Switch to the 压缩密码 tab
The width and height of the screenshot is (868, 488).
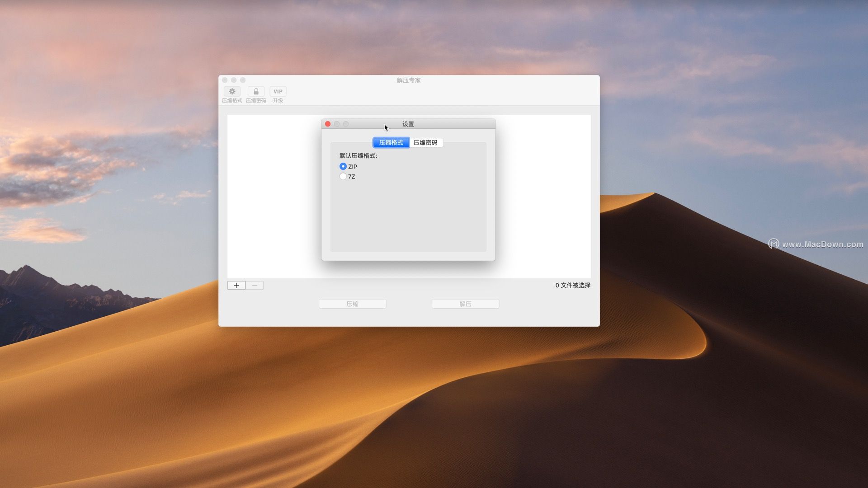tap(425, 142)
